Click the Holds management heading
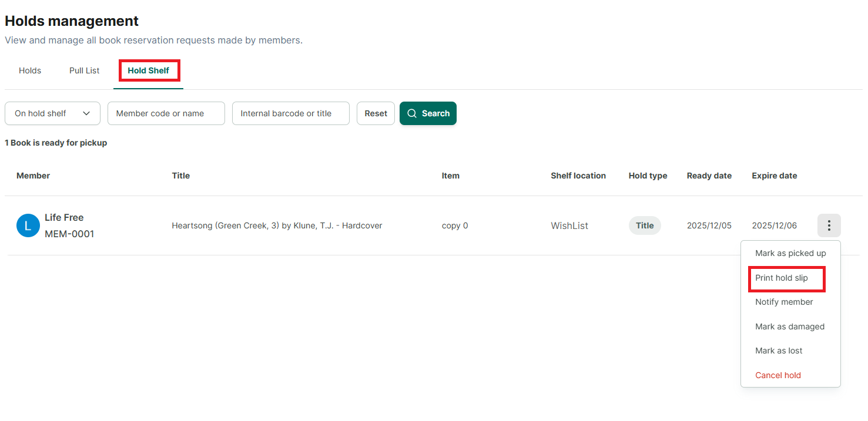Image resolution: width=868 pixels, height=421 pixels. 72,21
